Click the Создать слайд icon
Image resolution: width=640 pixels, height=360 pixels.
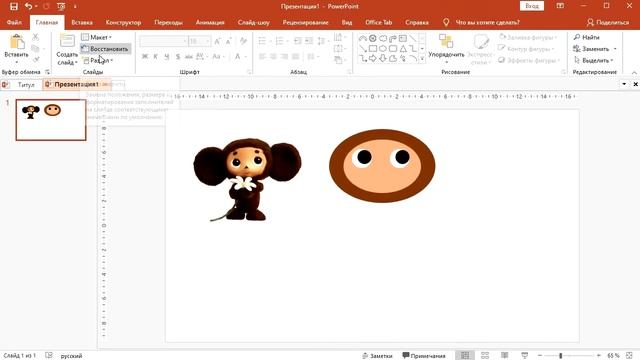(x=67, y=42)
